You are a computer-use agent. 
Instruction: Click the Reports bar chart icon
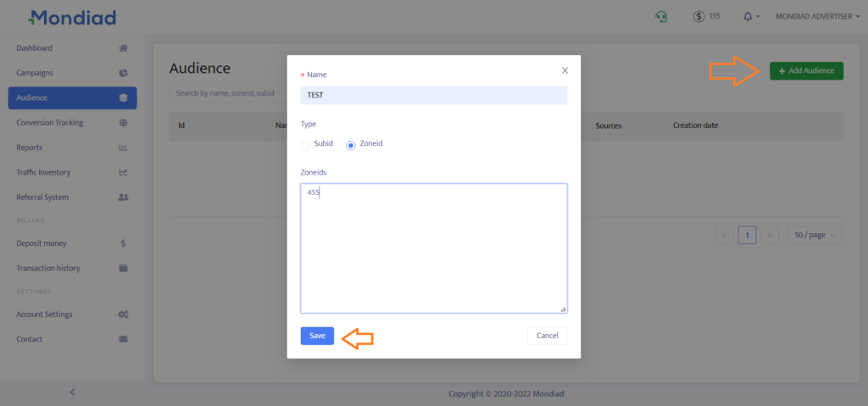coord(123,147)
